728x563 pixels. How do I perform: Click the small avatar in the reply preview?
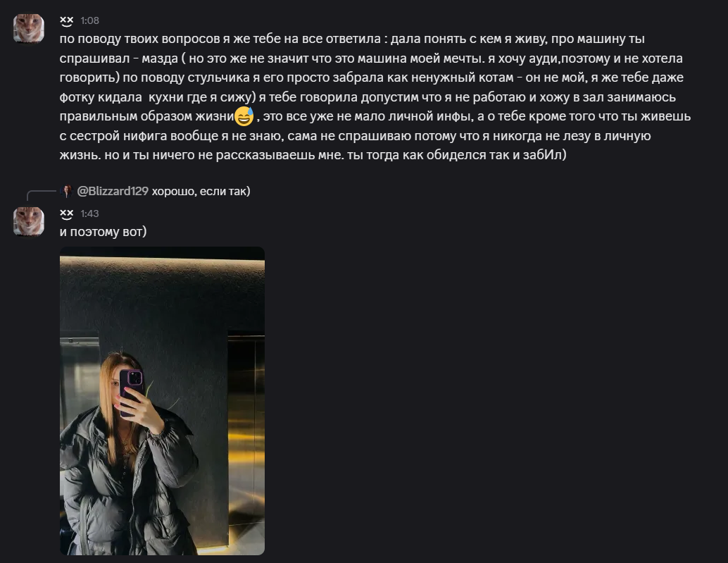67,191
